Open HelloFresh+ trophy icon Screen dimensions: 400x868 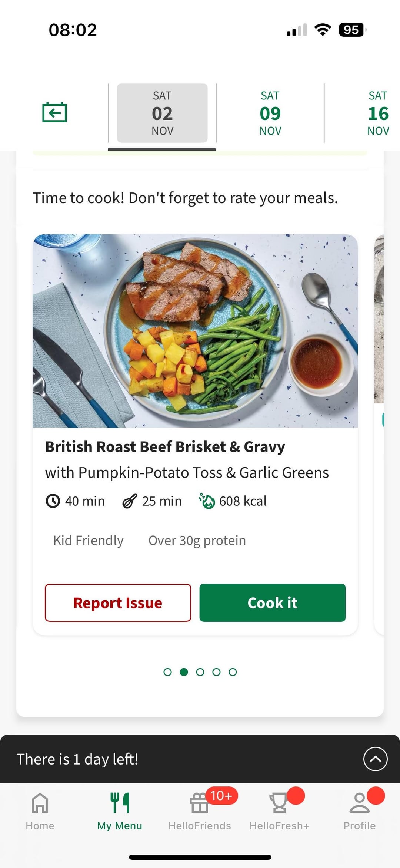tap(279, 802)
